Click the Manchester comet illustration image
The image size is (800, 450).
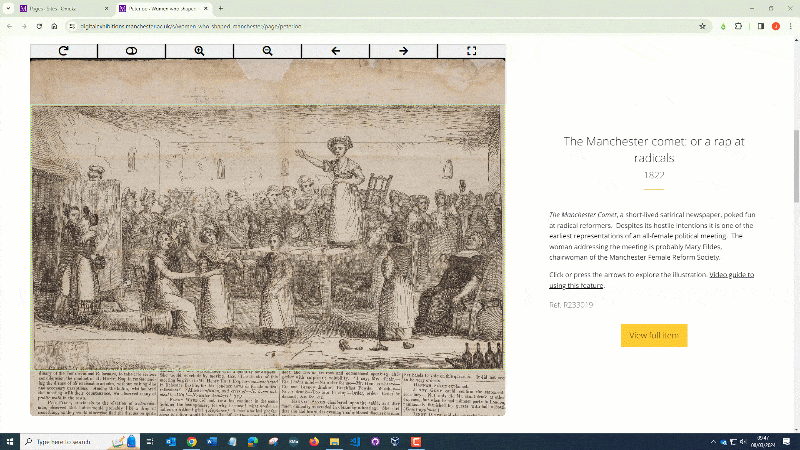(267, 237)
